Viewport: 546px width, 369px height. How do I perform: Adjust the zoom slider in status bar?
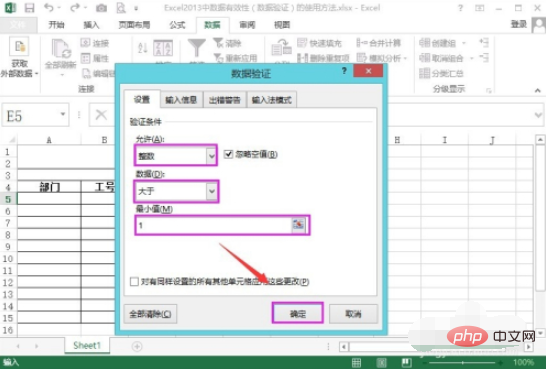point(462,362)
